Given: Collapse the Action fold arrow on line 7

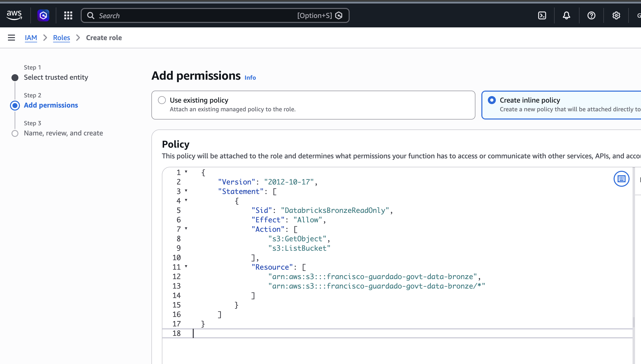Looking at the screenshot, I should (186, 229).
